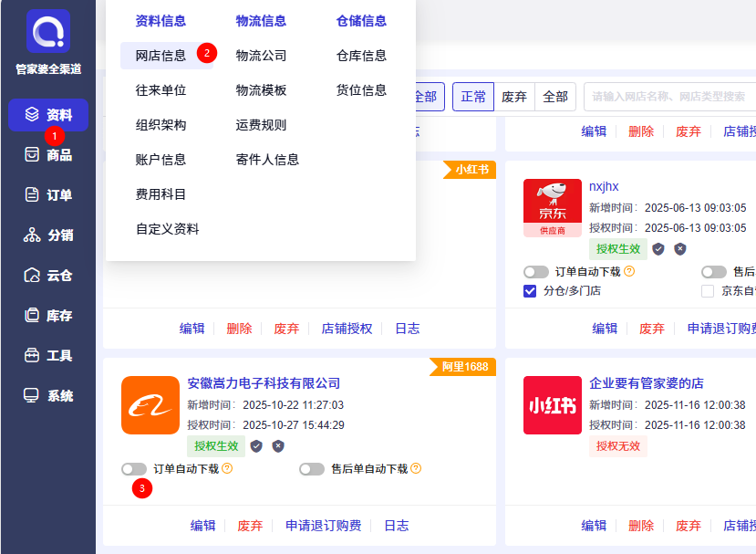Toggle 售后单自动下载 for 安徽嵩力电子科技 store

[x=312, y=468]
